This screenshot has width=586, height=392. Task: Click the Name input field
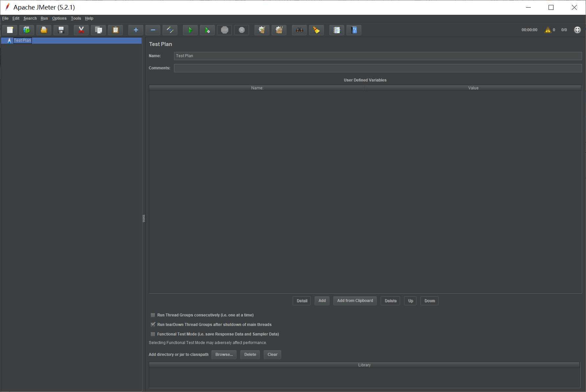click(x=378, y=56)
